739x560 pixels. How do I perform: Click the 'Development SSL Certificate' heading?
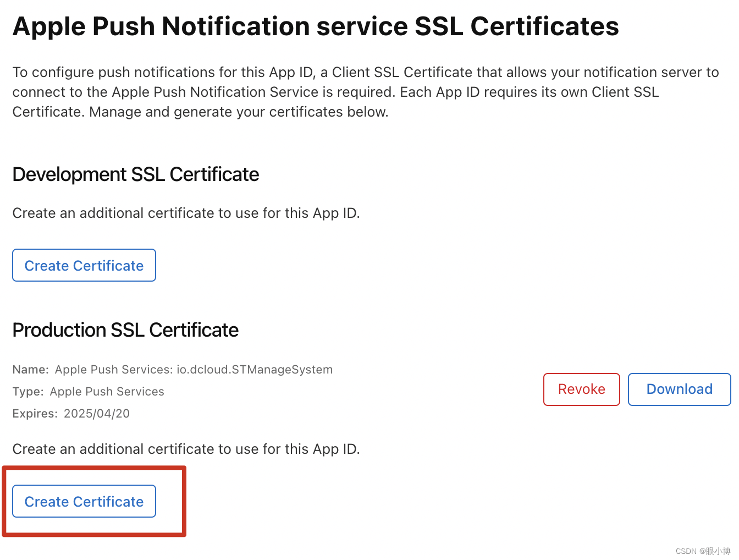click(136, 174)
